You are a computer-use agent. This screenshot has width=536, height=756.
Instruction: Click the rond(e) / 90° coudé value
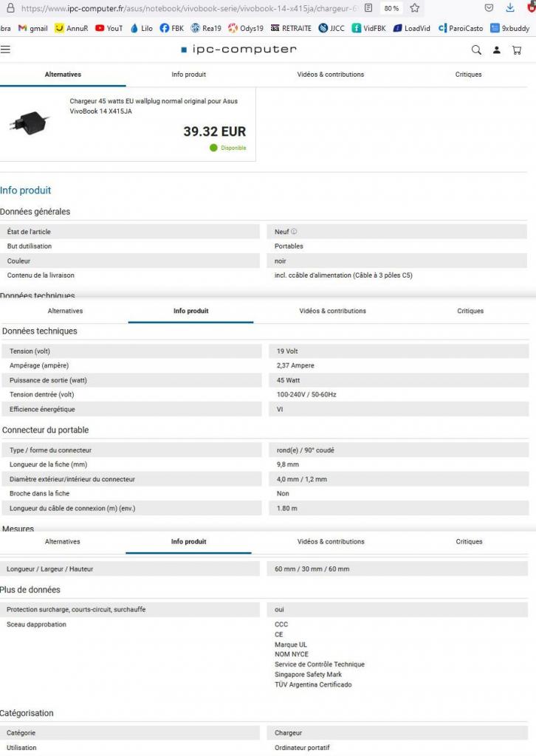coord(306,450)
